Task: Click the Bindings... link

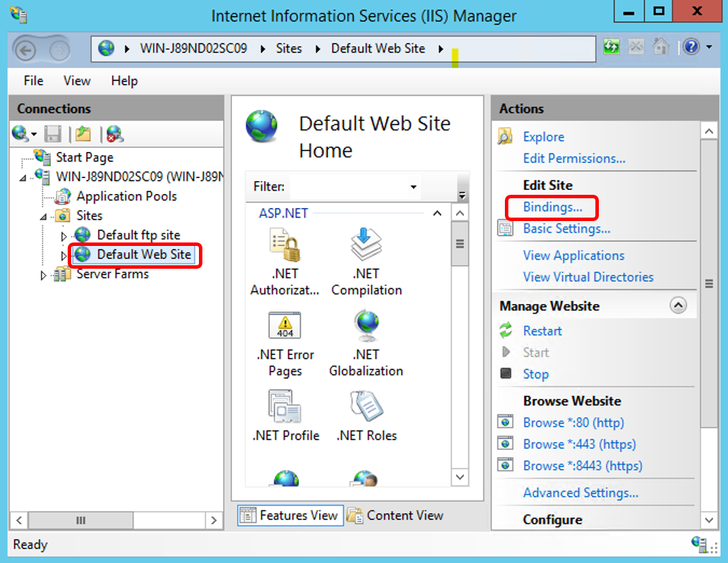Action: (552, 207)
